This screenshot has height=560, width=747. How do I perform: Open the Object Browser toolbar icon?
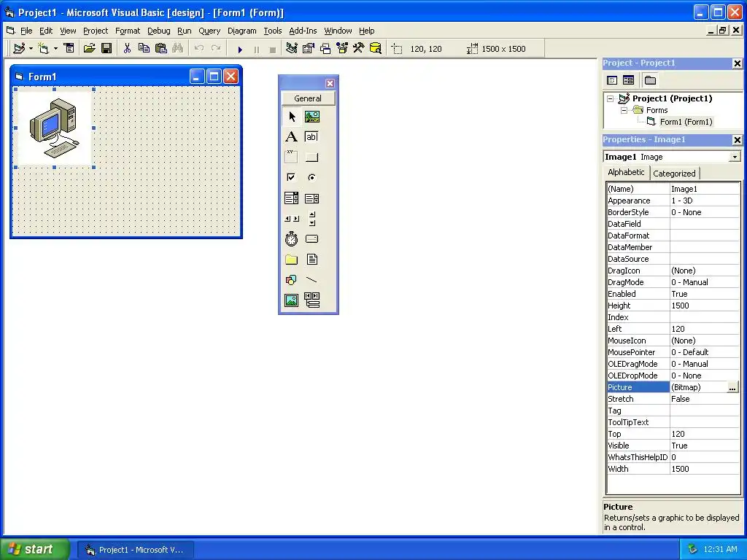(342, 48)
